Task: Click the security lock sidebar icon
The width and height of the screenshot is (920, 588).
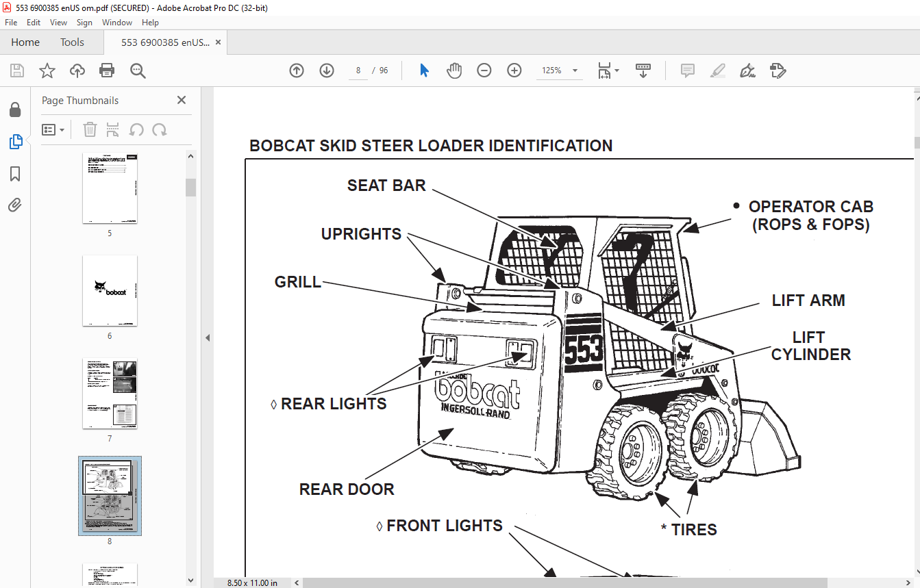Action: click(15, 110)
